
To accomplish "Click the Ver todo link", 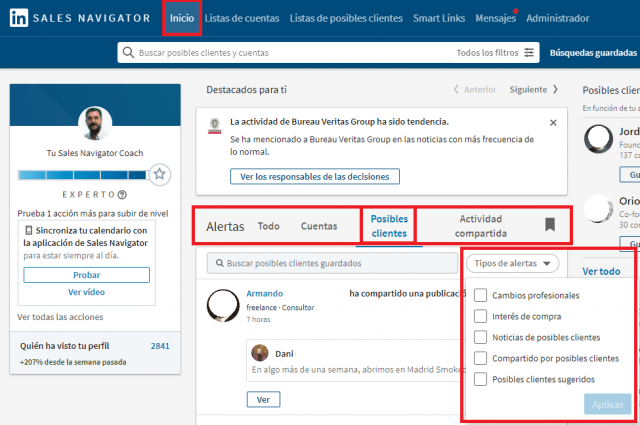I will 601,271.
